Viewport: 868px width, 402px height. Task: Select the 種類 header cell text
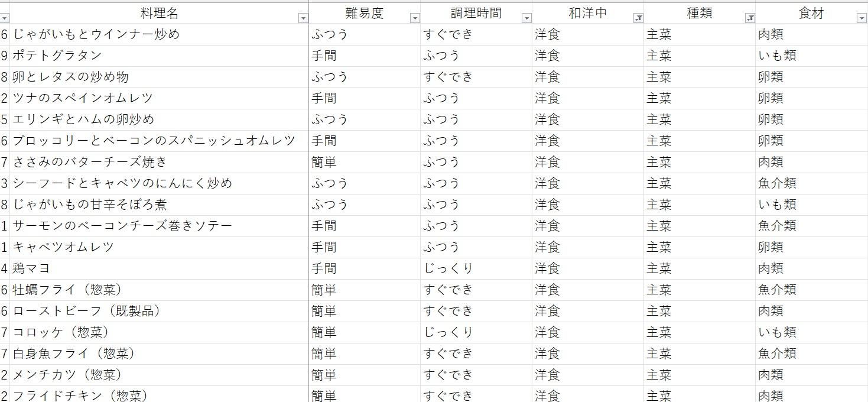click(700, 13)
